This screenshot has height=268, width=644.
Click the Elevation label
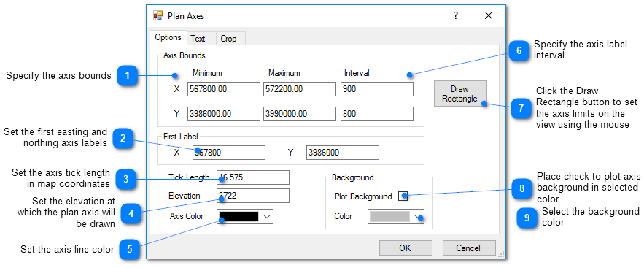click(x=184, y=196)
